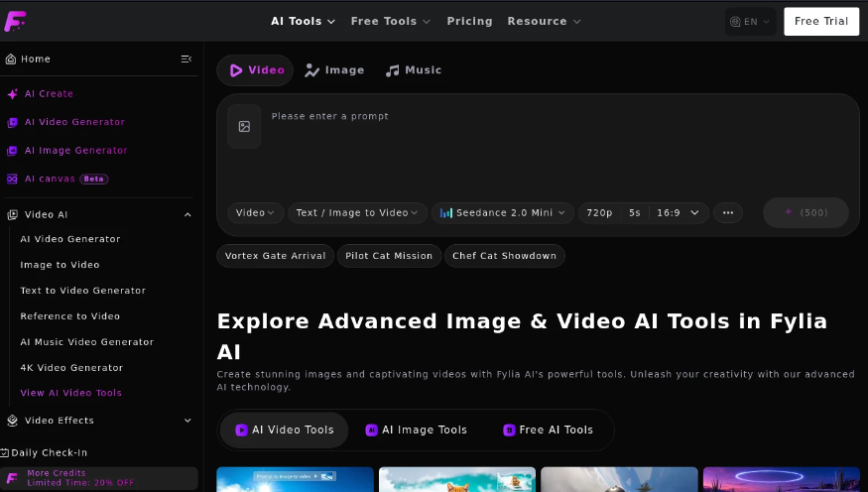Expand the Video Effects section
This screenshot has height=492, width=868.
187,421
